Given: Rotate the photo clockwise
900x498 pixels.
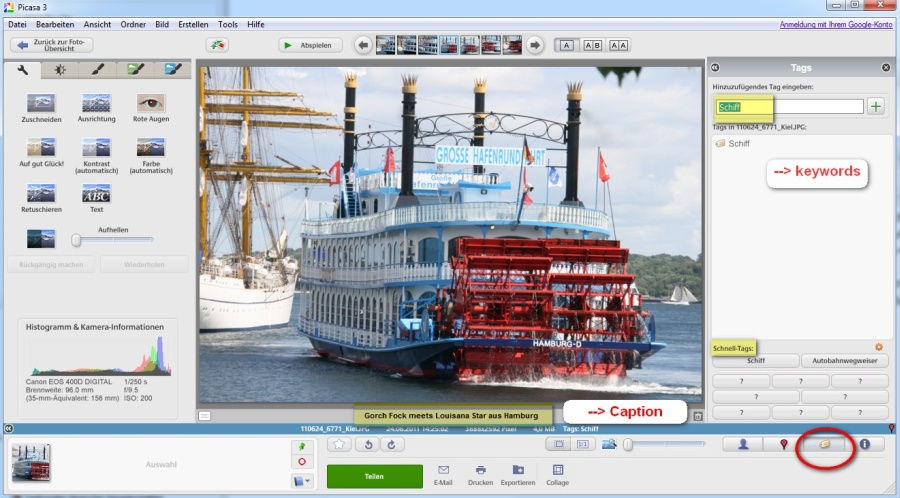Looking at the screenshot, I should click(x=392, y=444).
